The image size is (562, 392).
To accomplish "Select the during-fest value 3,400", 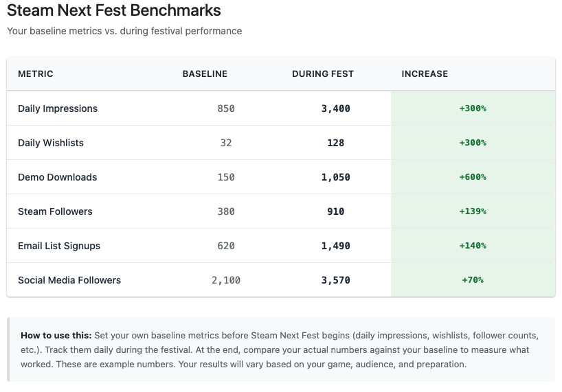I will (335, 108).
